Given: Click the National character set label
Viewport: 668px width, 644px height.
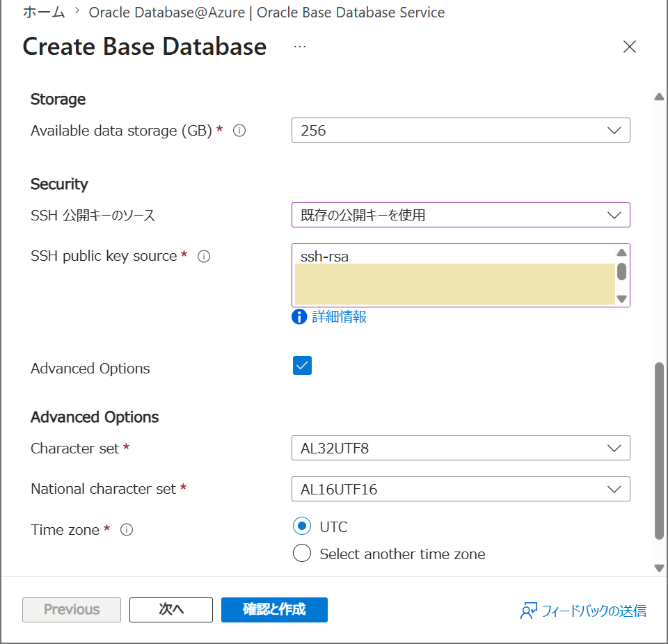Looking at the screenshot, I should tap(103, 489).
